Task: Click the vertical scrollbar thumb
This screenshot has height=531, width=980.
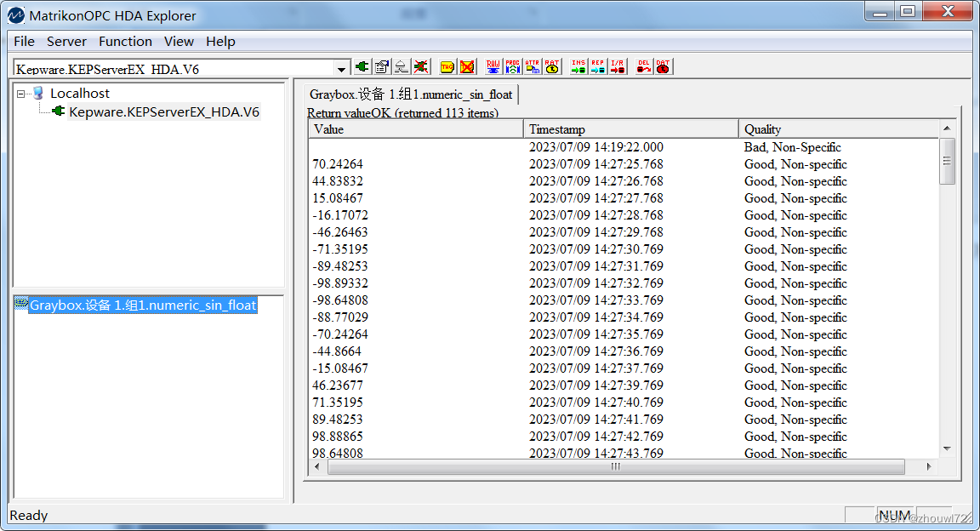Action: coord(947,161)
